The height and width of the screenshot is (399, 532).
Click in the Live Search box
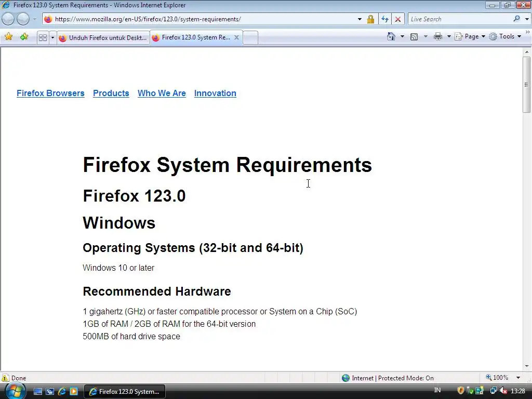pyautogui.click(x=460, y=19)
